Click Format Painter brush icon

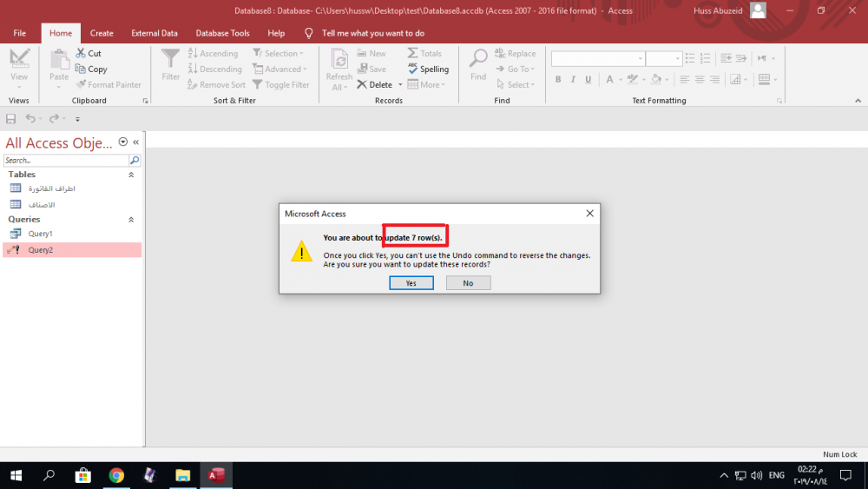(81, 84)
